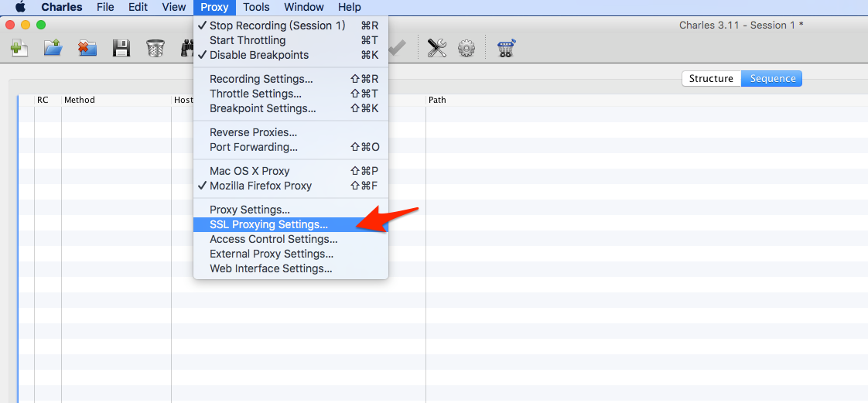Open the View menu

[174, 7]
